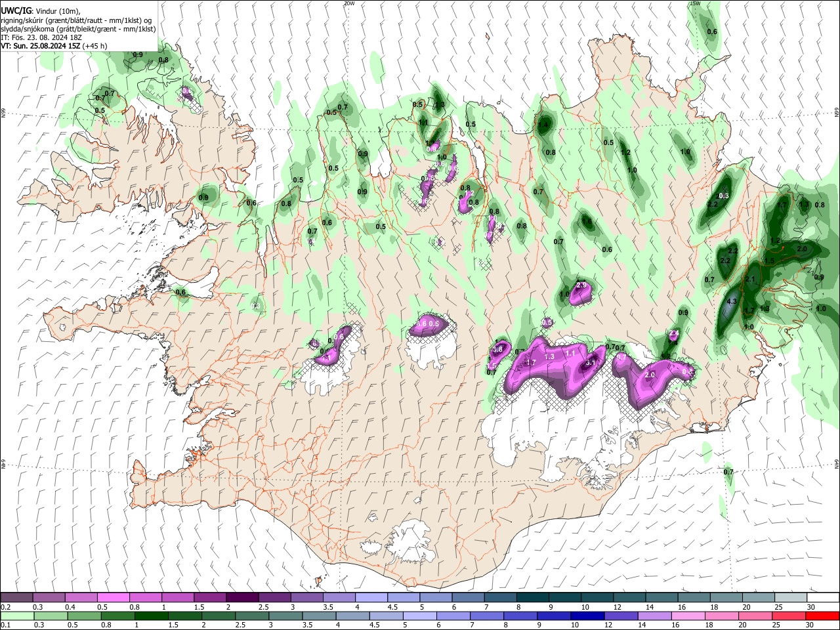Click the 2.9 snowfall value label

pyautogui.click(x=581, y=285)
